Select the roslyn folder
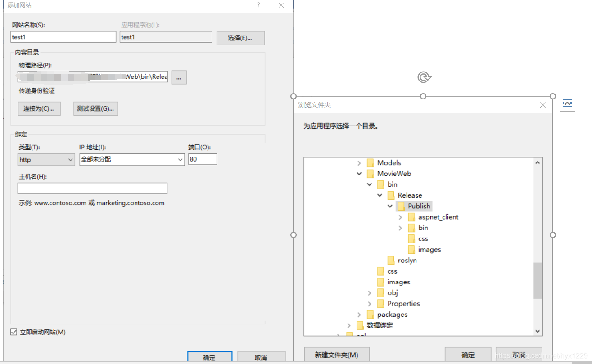This screenshot has height=364, width=592. click(x=407, y=260)
